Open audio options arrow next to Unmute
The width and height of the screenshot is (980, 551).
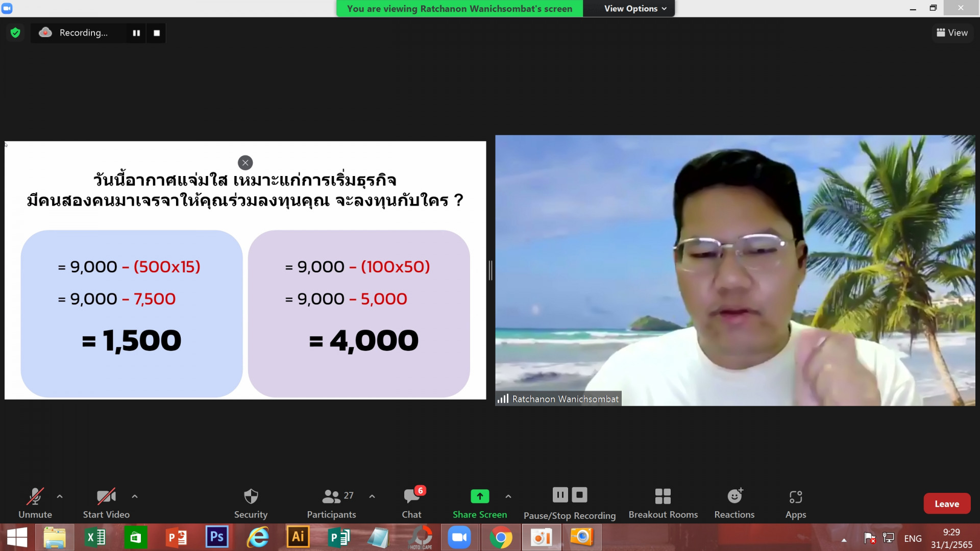tap(60, 496)
